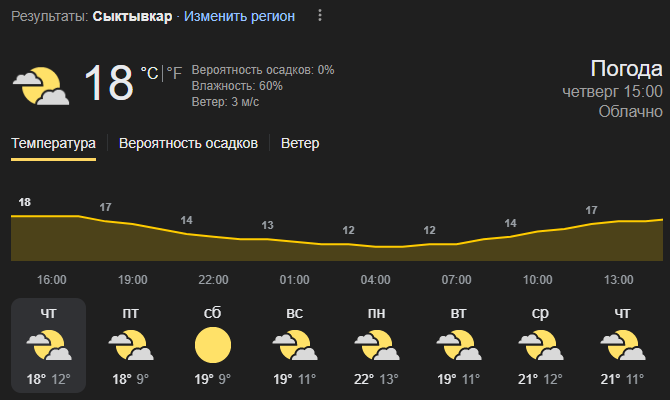Open the three-dot more options menu

320,16
